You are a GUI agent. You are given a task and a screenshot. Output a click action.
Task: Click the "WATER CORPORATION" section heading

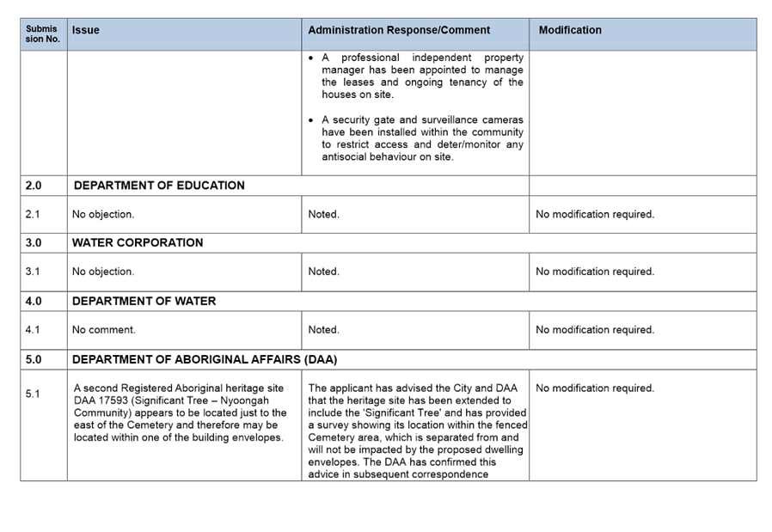(x=138, y=243)
